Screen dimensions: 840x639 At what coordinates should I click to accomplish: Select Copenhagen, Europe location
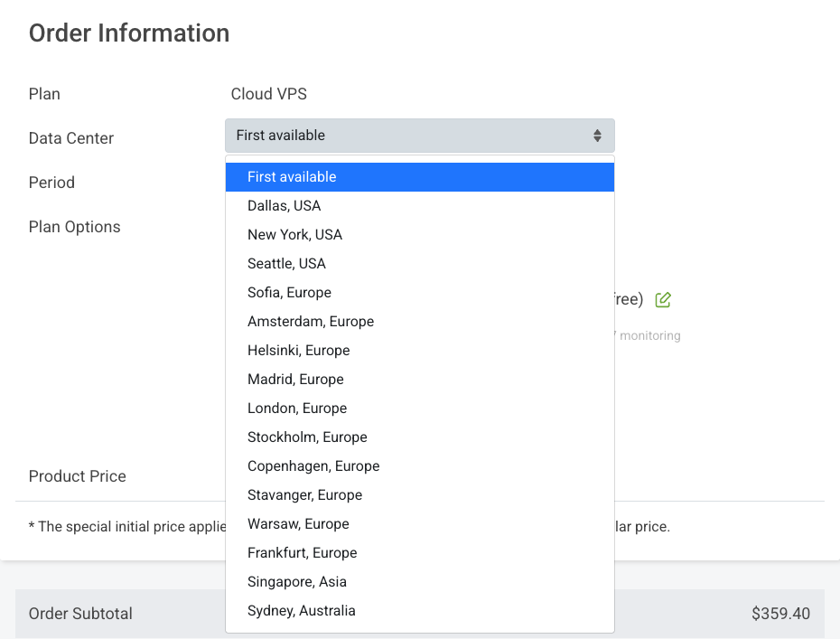[419, 466]
